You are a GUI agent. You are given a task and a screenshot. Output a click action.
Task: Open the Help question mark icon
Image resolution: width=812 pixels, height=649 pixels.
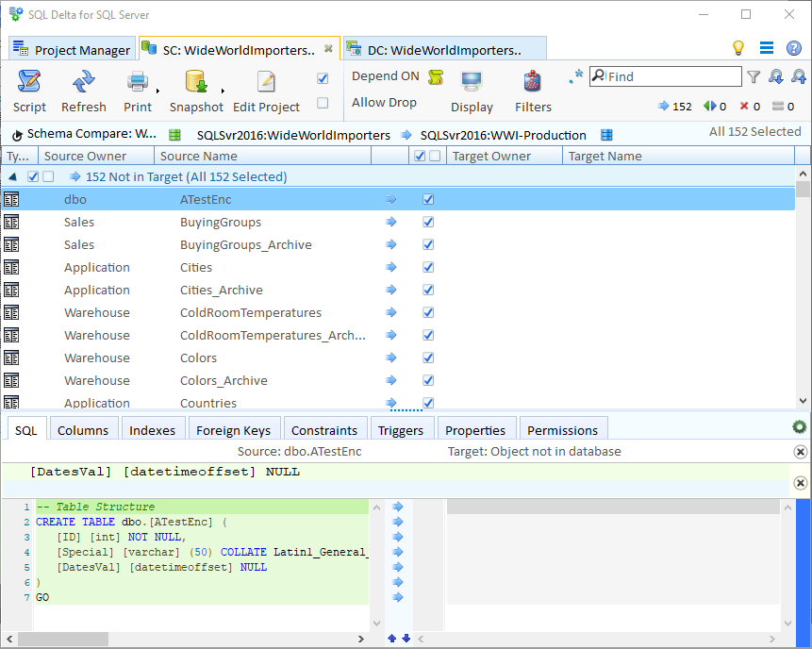[x=794, y=48]
